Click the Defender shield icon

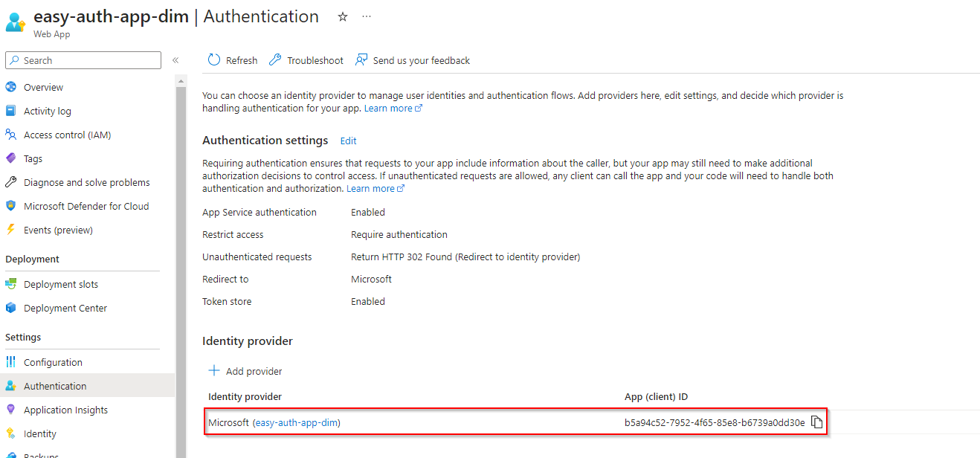point(10,206)
